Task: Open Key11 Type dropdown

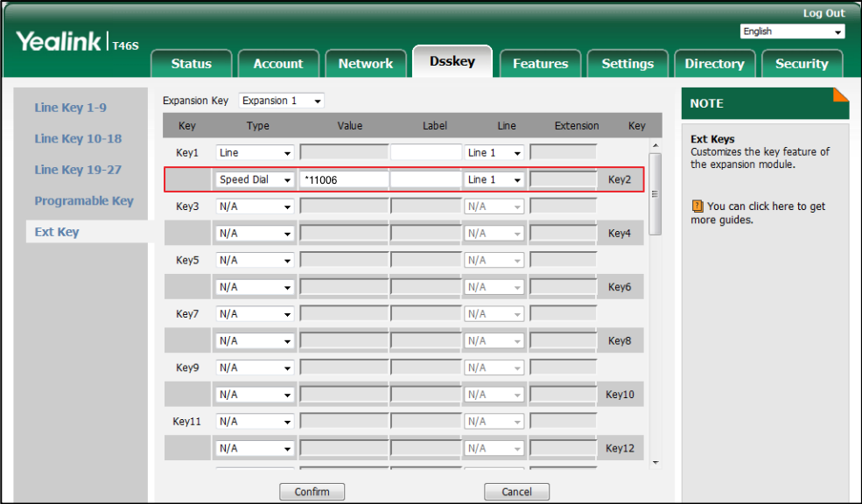Action: [x=255, y=422]
